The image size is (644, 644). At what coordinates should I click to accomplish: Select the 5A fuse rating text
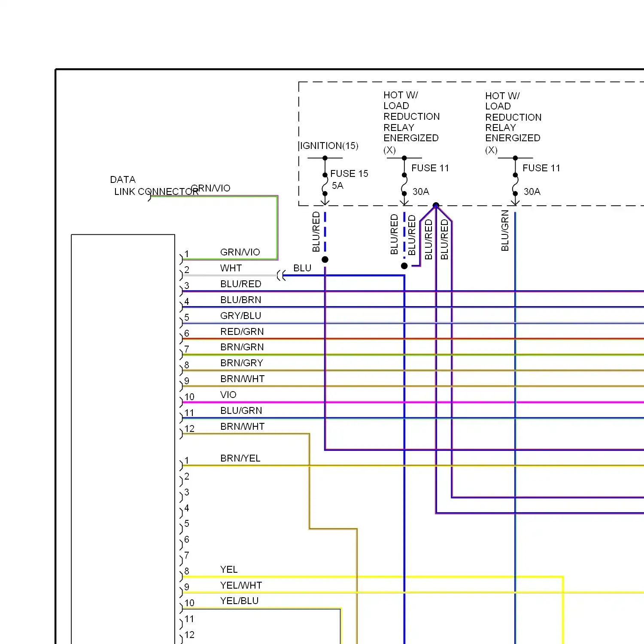pos(337,186)
